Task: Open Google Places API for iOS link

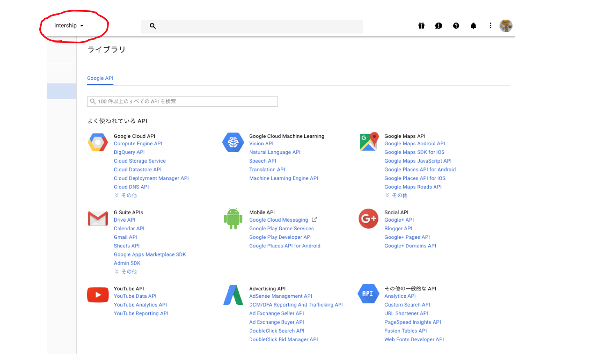Action: tap(415, 178)
